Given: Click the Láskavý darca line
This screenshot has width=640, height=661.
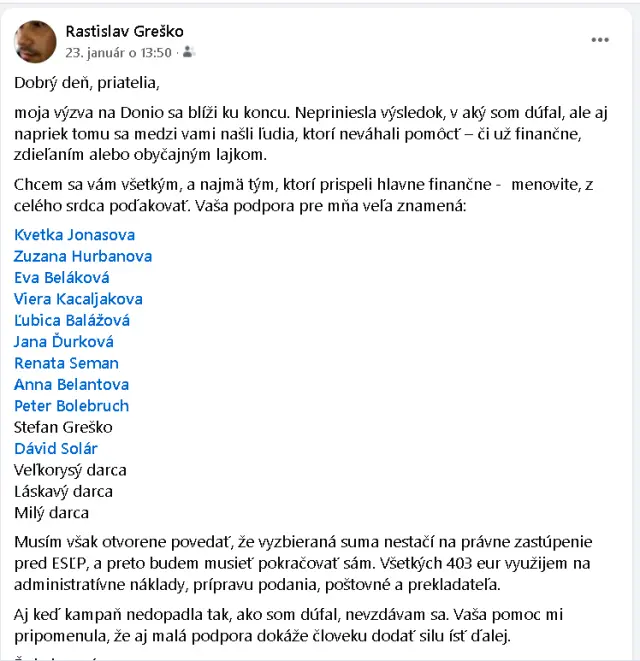Looking at the screenshot, I should click(x=63, y=491).
